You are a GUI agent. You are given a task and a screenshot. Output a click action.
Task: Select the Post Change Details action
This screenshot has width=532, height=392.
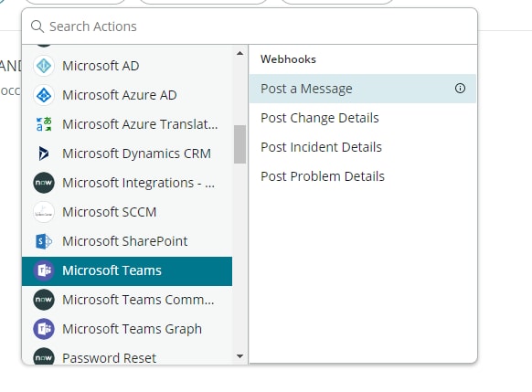[363, 118]
